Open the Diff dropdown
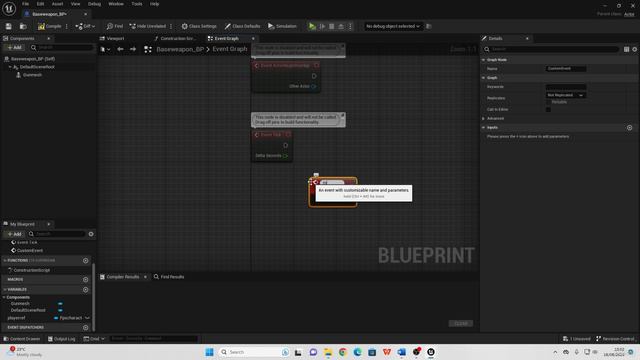This screenshot has width=640, height=360. click(85, 26)
